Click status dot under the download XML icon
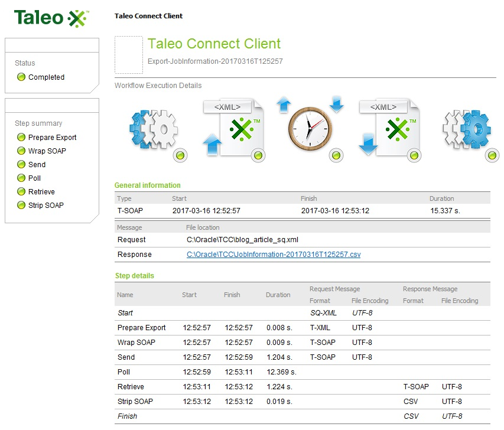Screen dimensions: 504x430 click(414, 156)
